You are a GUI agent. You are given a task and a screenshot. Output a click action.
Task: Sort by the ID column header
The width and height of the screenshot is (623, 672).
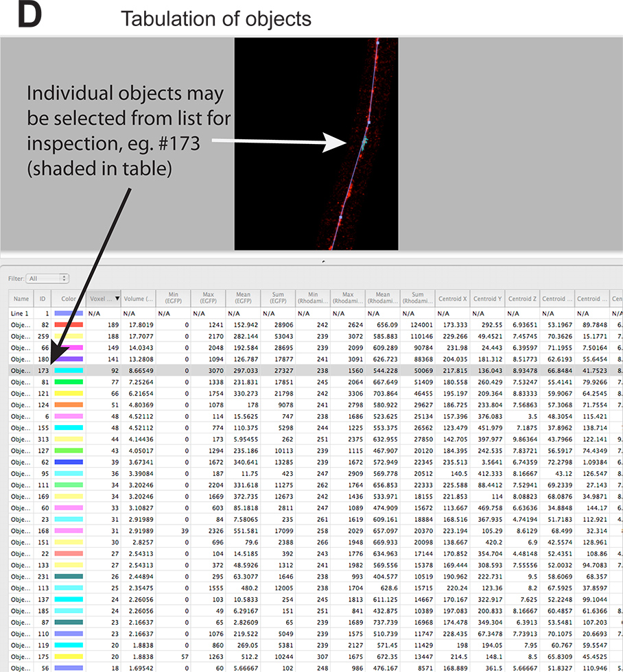click(x=43, y=298)
